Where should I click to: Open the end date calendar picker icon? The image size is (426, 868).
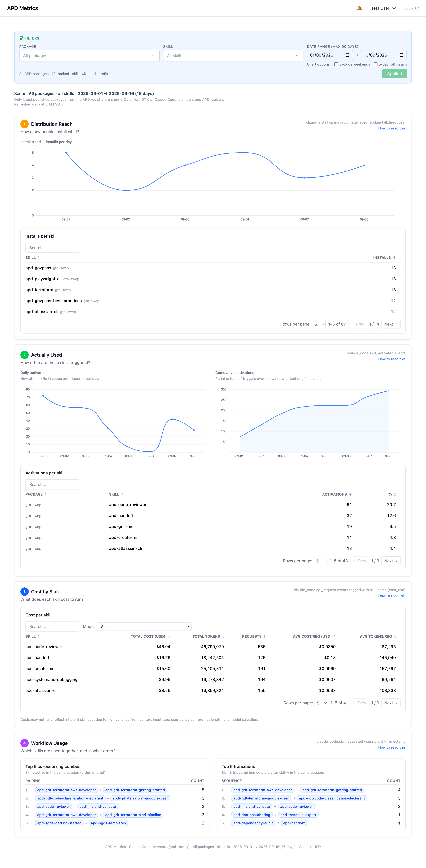[x=401, y=55]
